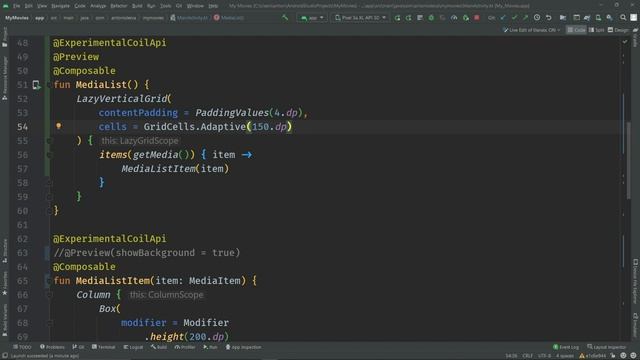Open the Tools menu
Screen dimensions: 640x360
pyautogui.click(x=165, y=6)
